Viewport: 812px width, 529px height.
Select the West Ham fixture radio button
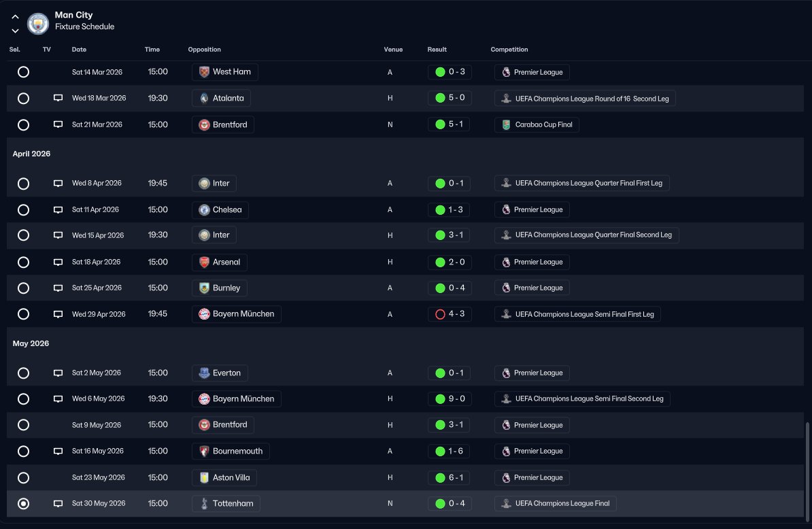click(x=23, y=72)
